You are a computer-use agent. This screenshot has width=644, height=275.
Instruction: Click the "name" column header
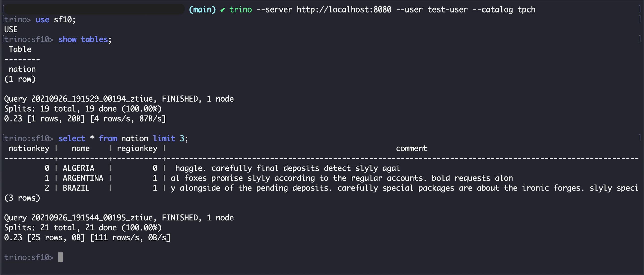tap(80, 148)
